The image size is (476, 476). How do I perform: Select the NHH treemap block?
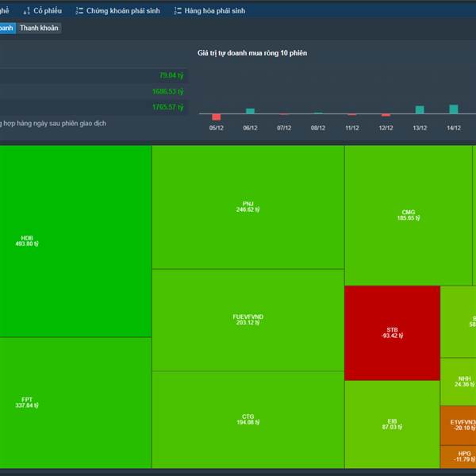[x=458, y=382]
